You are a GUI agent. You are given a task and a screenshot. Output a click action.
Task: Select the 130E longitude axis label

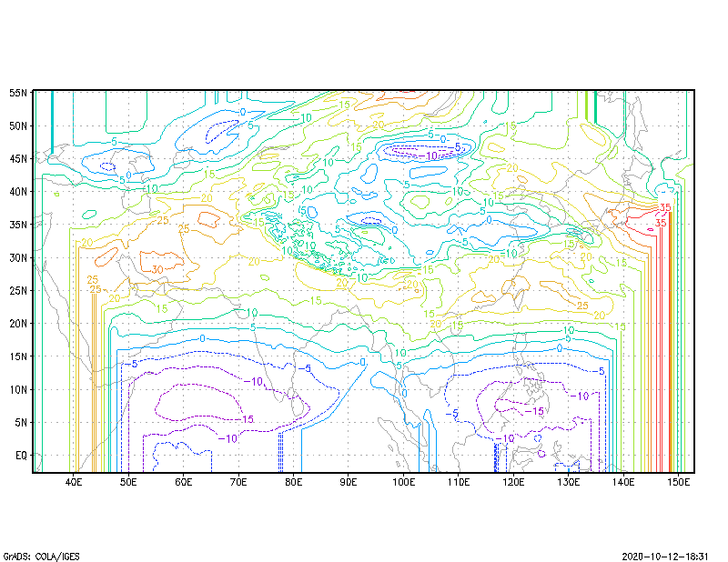click(x=568, y=482)
